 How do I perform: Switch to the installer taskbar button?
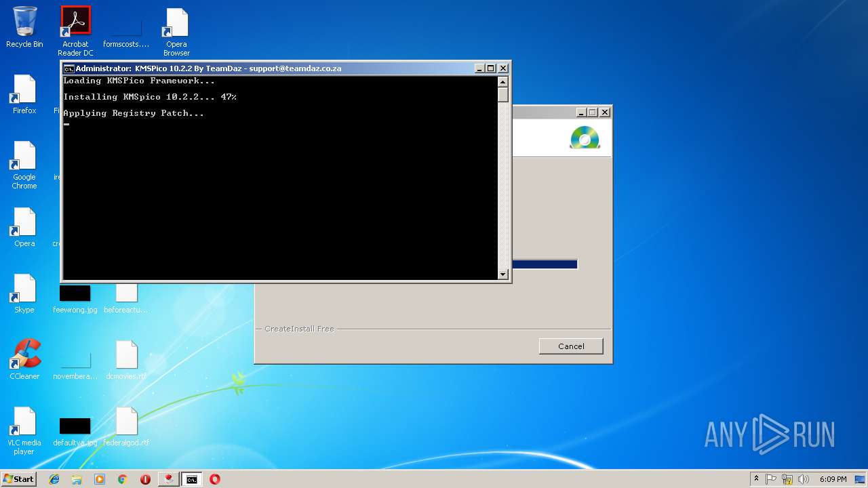[x=168, y=479]
